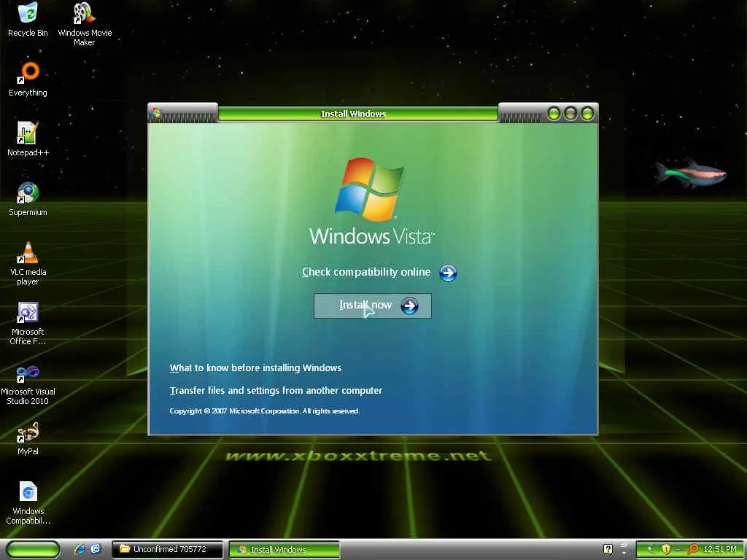Switch to Install Windows taskbar button

[x=285, y=550]
